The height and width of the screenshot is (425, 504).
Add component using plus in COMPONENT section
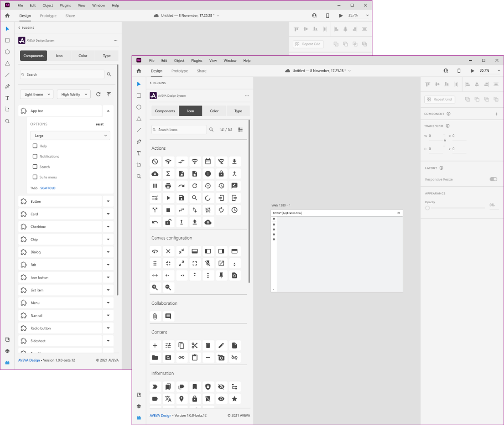496,114
